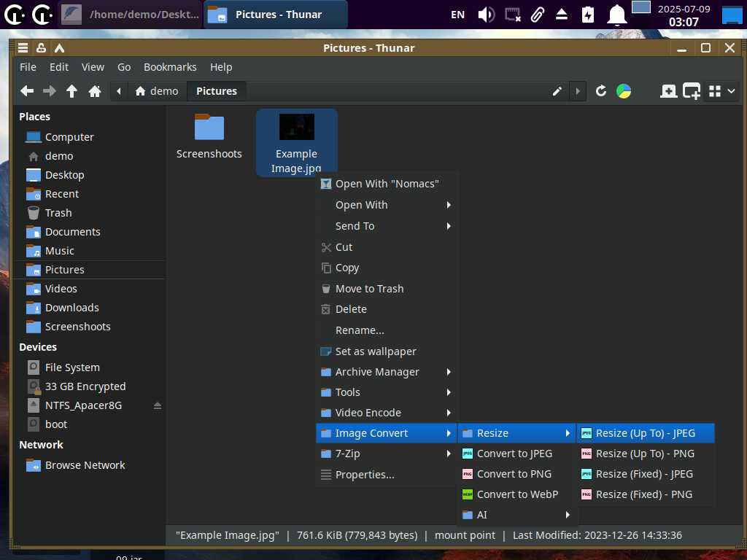Choose Resize (Up To) - PNG
This screenshot has height=560, width=747.
pyautogui.click(x=646, y=454)
